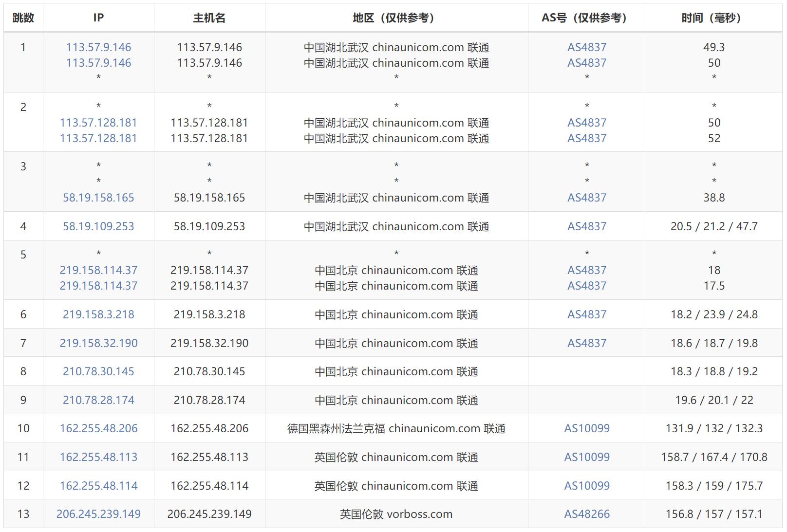Select hop number 10 cell
The height and width of the screenshot is (532, 787).
tap(23, 428)
